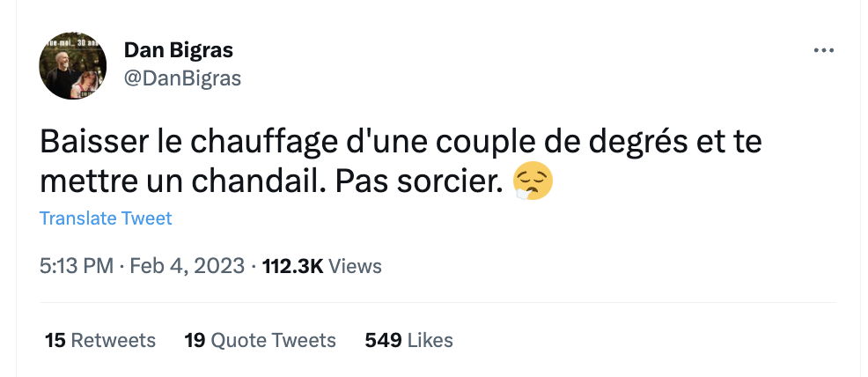
Task: Open the three-dot more options menu
Action: (824, 50)
